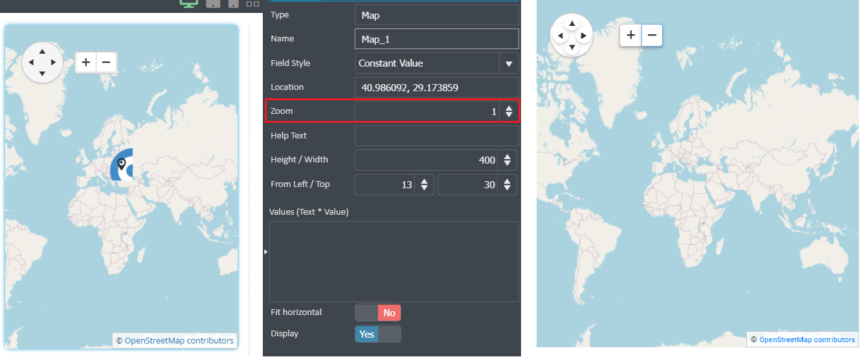Click the Name field containing Map_1
868x359 pixels.
tap(437, 39)
